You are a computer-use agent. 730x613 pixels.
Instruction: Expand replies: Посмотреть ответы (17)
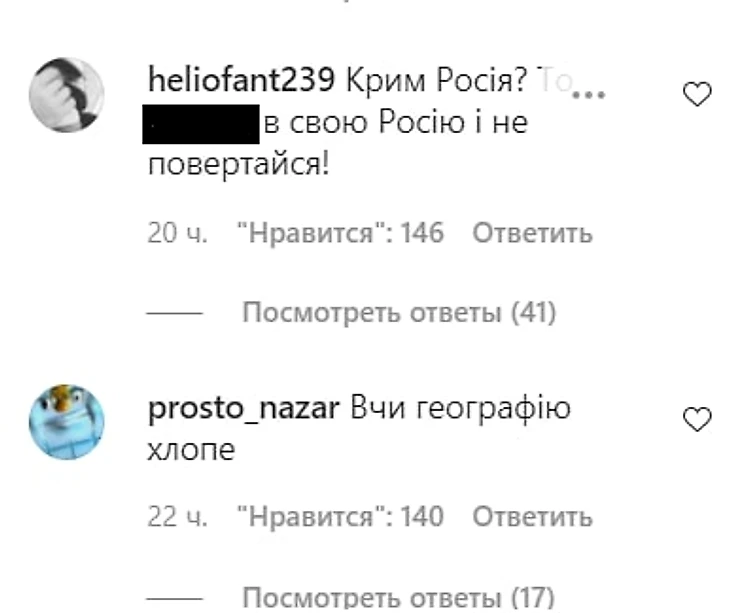pyautogui.click(x=399, y=597)
